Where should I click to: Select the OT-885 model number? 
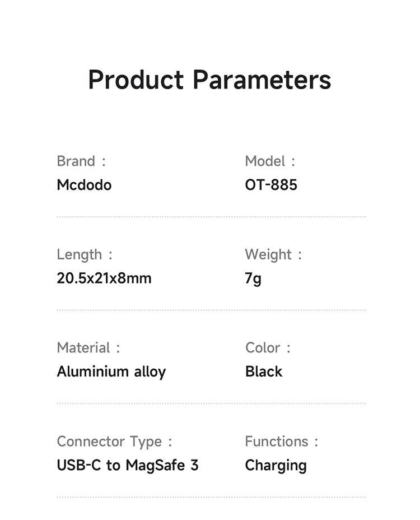pyautogui.click(x=271, y=185)
